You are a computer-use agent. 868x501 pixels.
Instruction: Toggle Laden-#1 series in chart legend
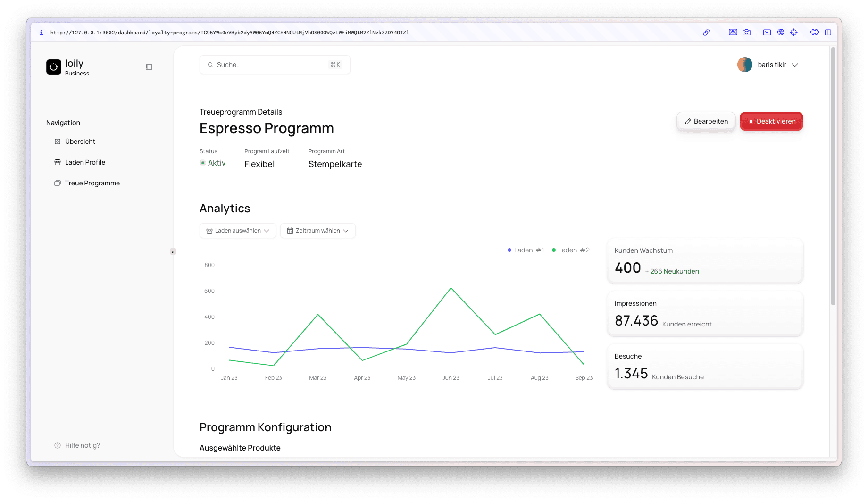(526, 250)
